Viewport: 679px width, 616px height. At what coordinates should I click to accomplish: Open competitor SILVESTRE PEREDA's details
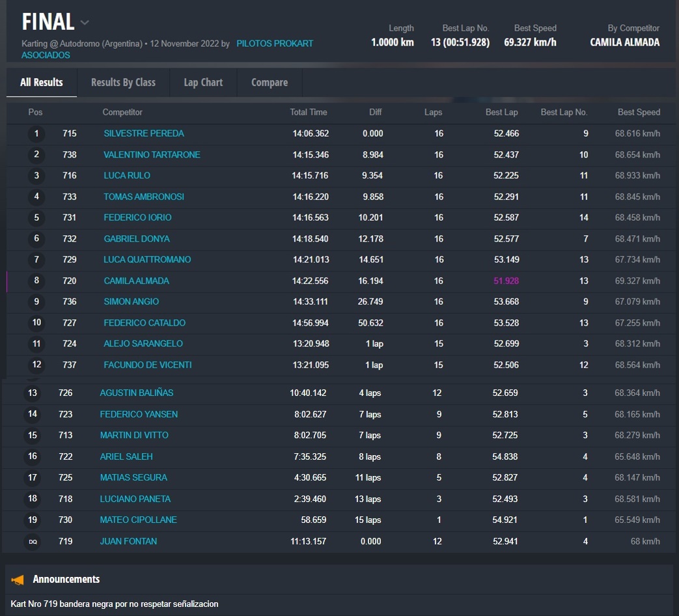144,133
